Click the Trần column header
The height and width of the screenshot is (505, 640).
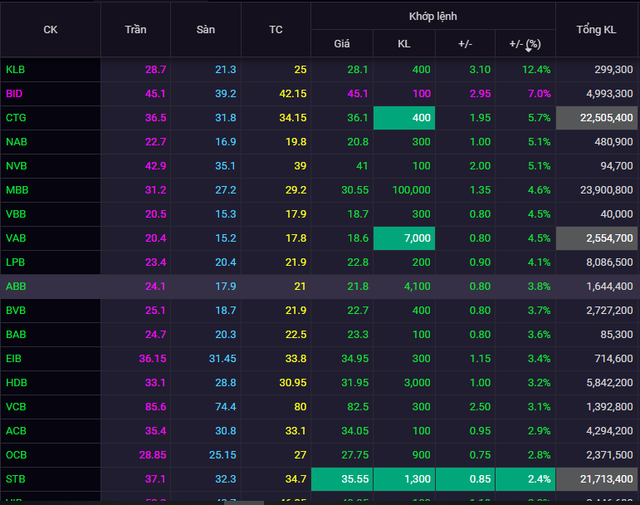pos(135,29)
